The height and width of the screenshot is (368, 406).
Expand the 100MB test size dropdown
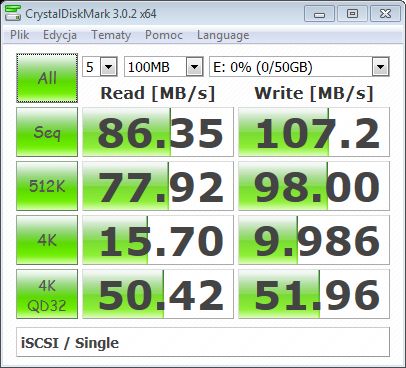195,67
